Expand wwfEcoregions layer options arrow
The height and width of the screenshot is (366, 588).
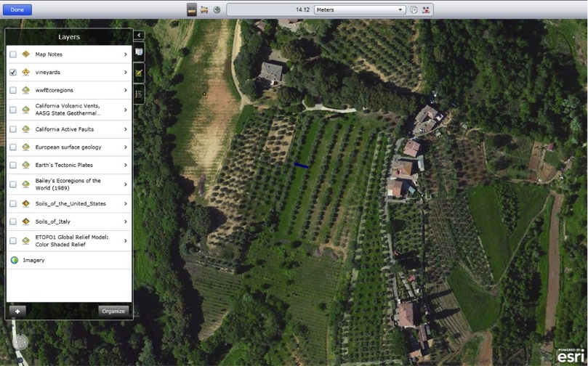pos(125,90)
